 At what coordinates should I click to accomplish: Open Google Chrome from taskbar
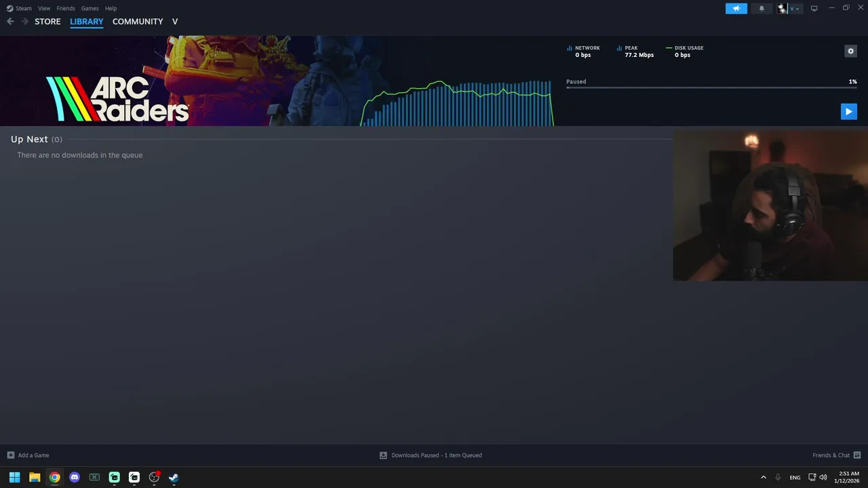point(54,477)
